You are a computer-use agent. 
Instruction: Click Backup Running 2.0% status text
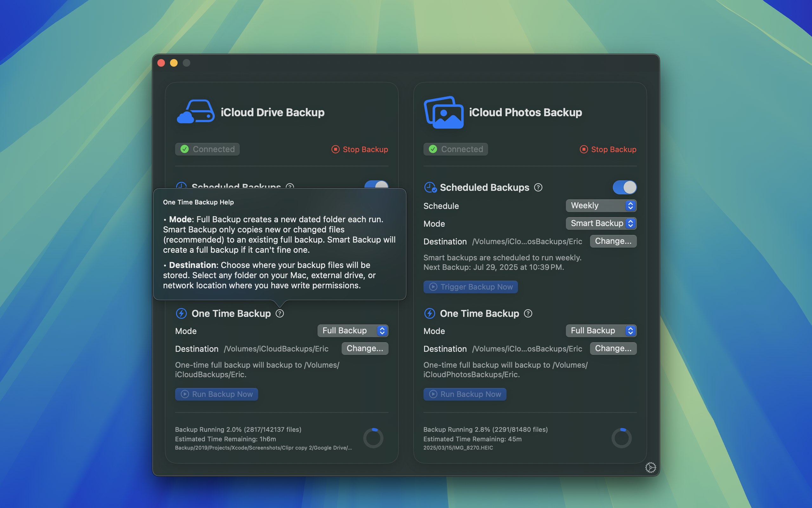point(238,429)
